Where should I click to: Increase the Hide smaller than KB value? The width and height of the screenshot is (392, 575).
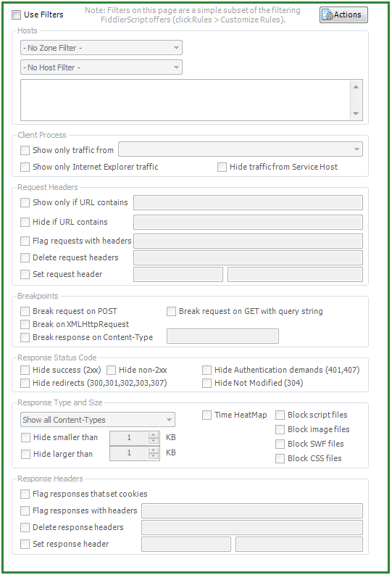154,434
